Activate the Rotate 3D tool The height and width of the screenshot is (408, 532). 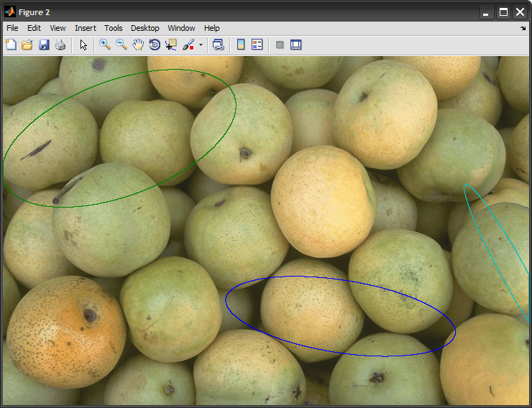click(155, 45)
